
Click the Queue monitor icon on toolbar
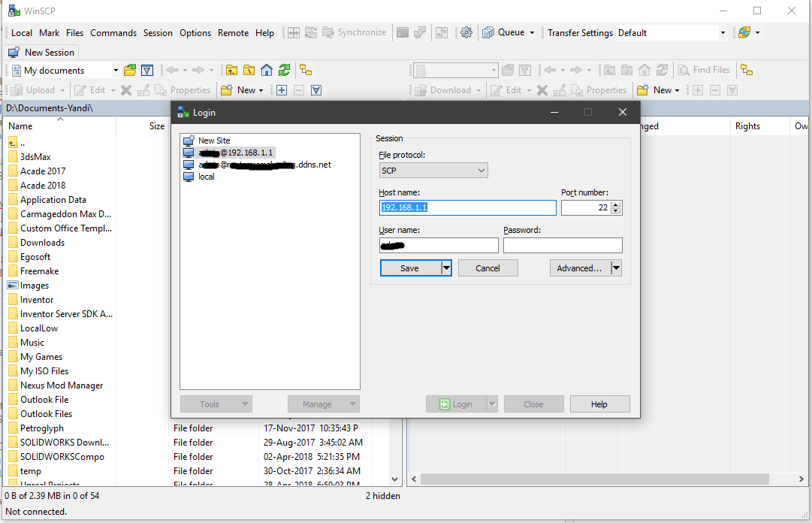(488, 32)
